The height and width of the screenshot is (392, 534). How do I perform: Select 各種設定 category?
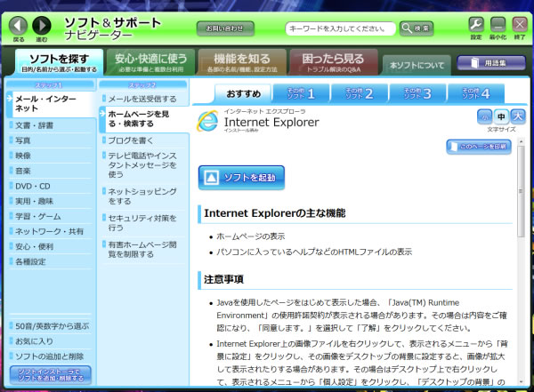point(51,261)
